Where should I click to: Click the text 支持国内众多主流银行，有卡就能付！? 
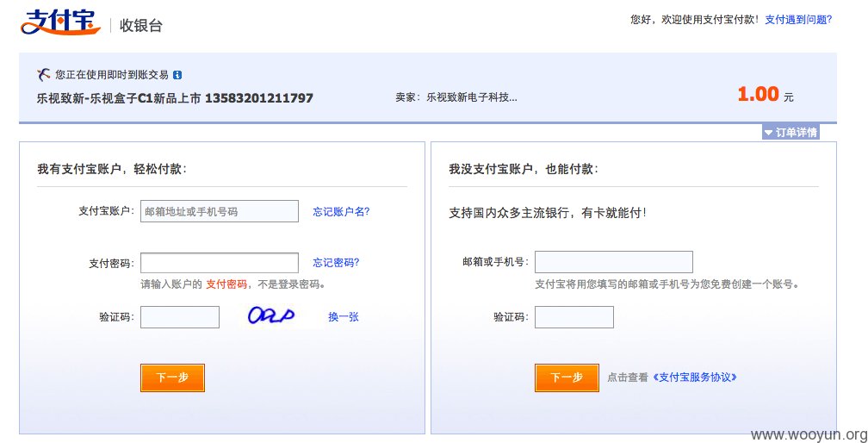tap(548, 213)
